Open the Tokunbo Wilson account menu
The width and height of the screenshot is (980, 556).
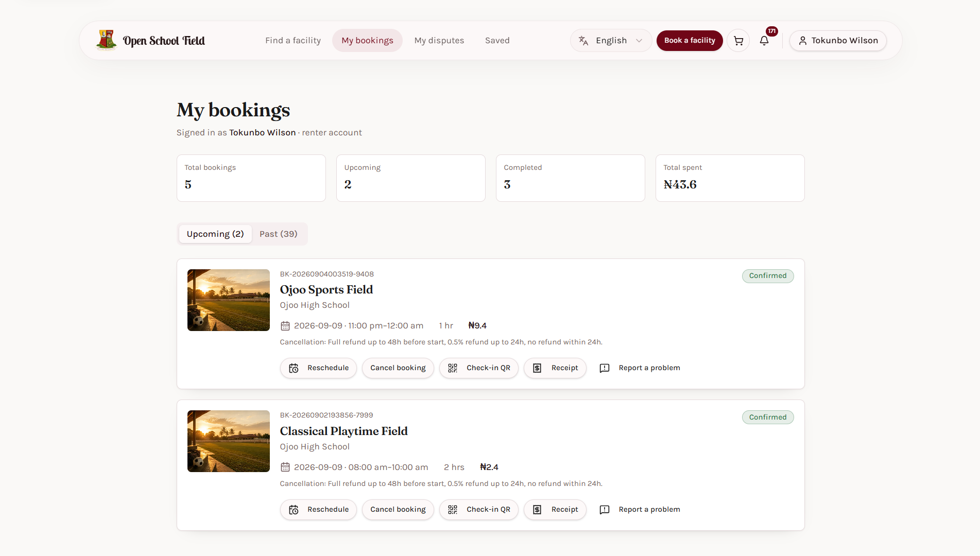point(838,41)
